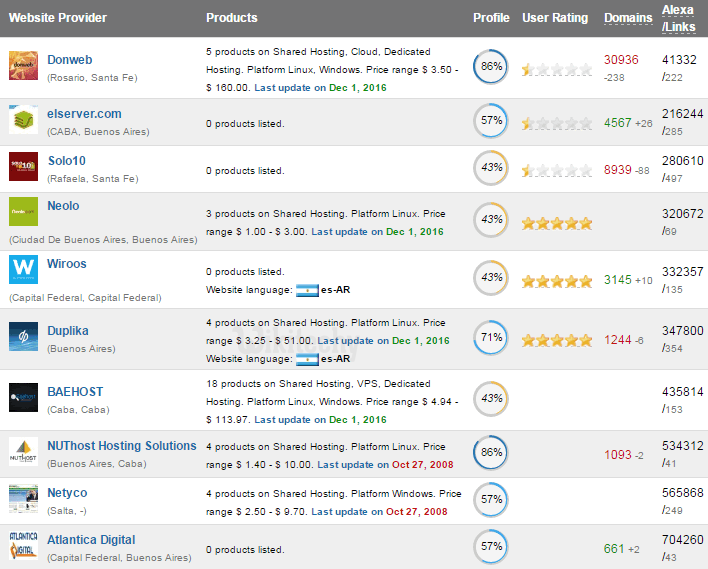
Task: Click elserver.com's 57% profile circle
Action: pyautogui.click(x=491, y=121)
